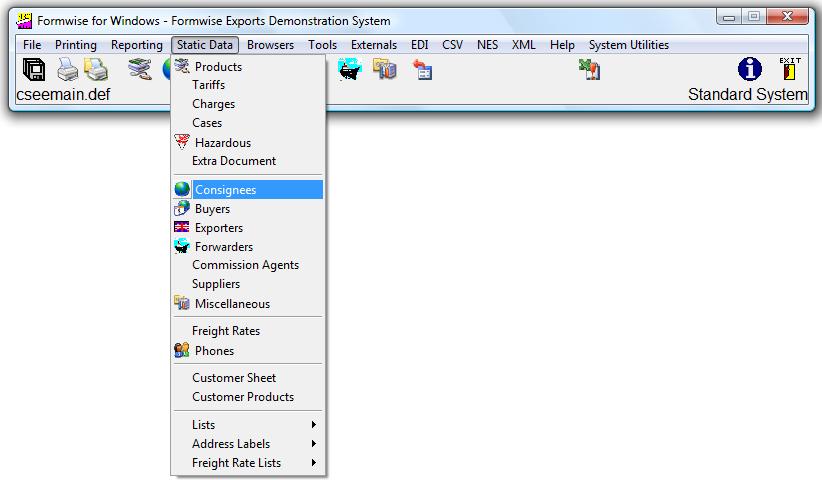Open the EDI menu
The image size is (822, 480).
point(419,45)
